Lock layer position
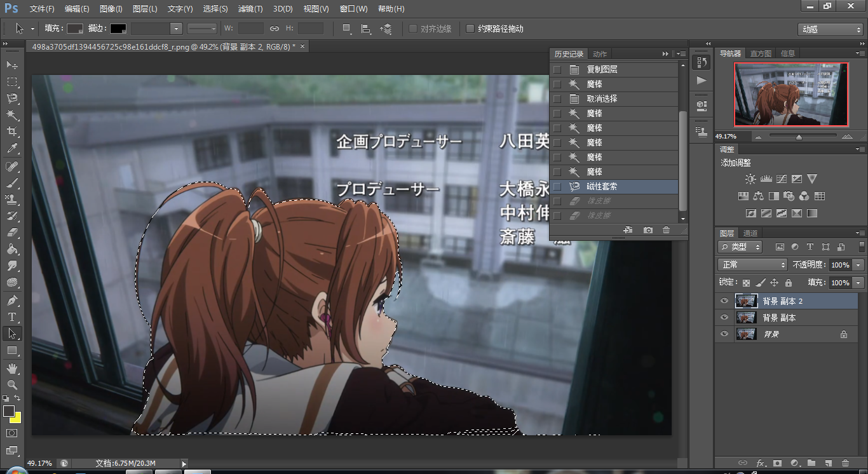Viewport: 868px width, 474px height. coord(775,283)
